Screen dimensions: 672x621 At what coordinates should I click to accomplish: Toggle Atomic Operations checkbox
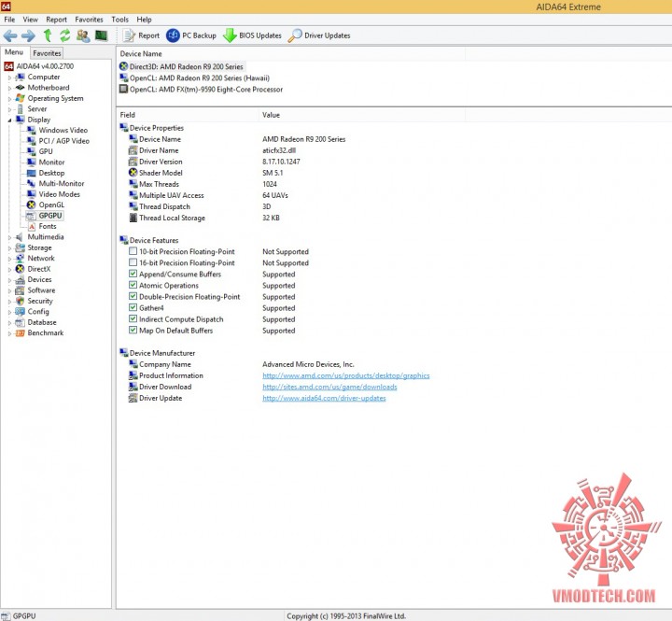tap(133, 285)
